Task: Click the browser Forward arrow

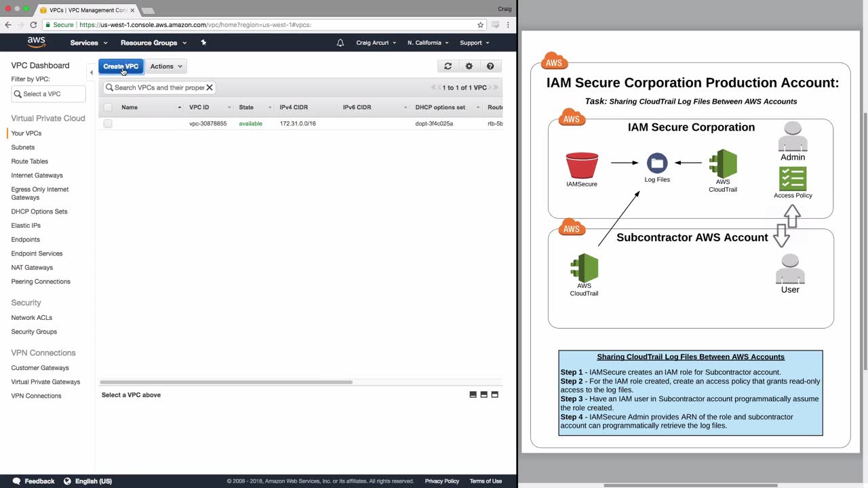Action: pos(20,25)
